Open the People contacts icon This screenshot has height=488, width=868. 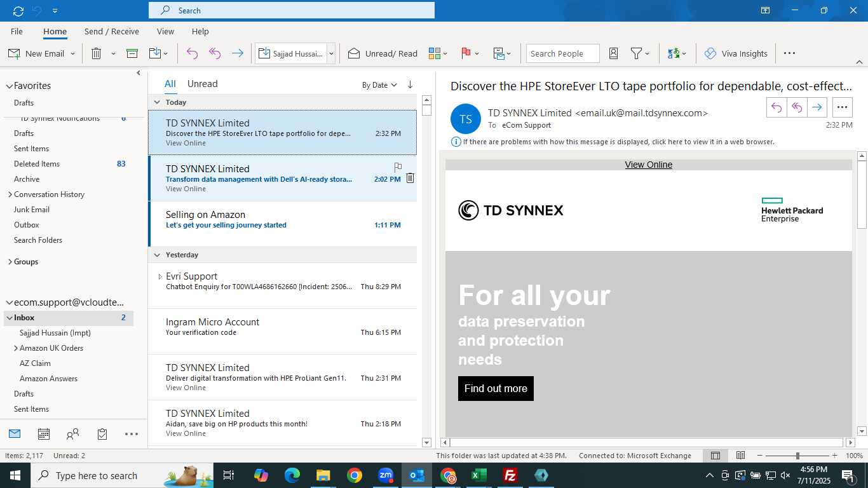[73, 434]
